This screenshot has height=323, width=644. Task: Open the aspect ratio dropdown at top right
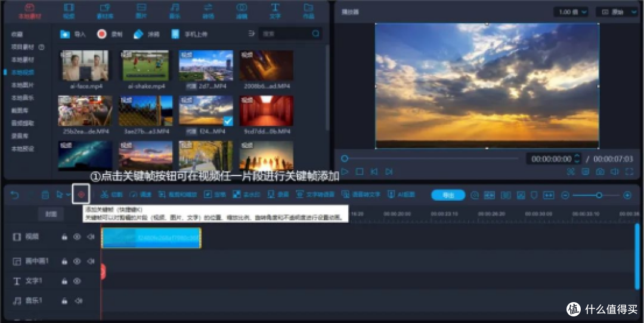point(617,12)
